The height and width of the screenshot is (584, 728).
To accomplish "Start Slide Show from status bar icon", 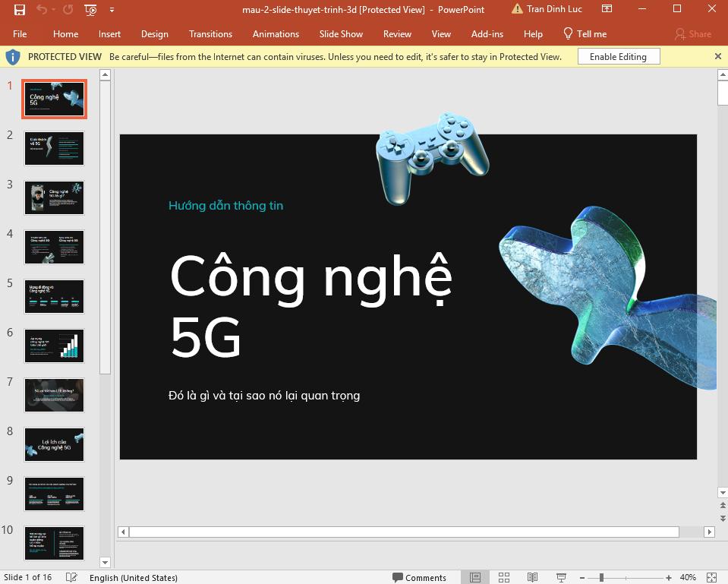I will tap(560, 577).
